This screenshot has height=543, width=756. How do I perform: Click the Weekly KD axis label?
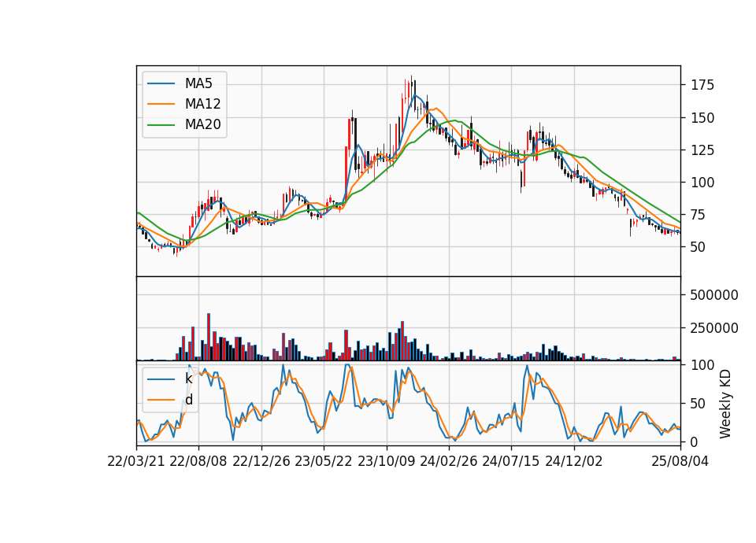[x=725, y=404]
